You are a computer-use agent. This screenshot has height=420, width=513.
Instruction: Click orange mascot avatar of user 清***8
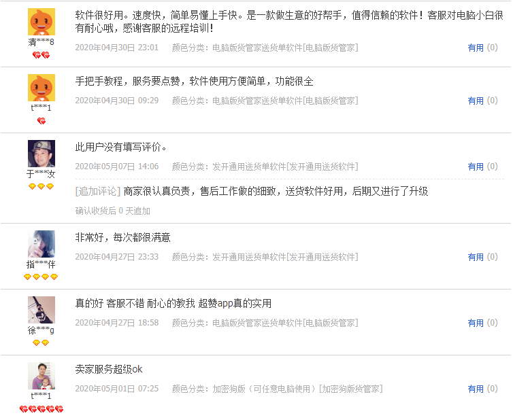click(x=42, y=22)
